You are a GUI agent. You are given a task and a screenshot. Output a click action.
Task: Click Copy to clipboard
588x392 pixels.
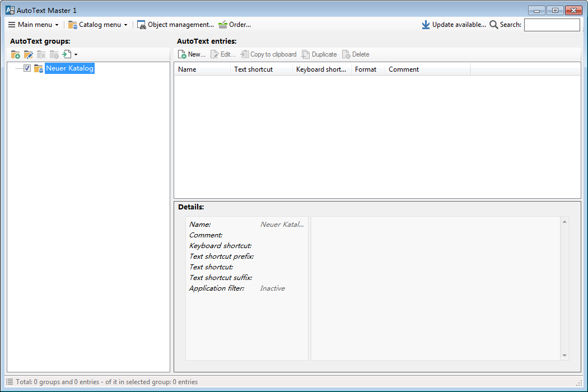pos(268,54)
